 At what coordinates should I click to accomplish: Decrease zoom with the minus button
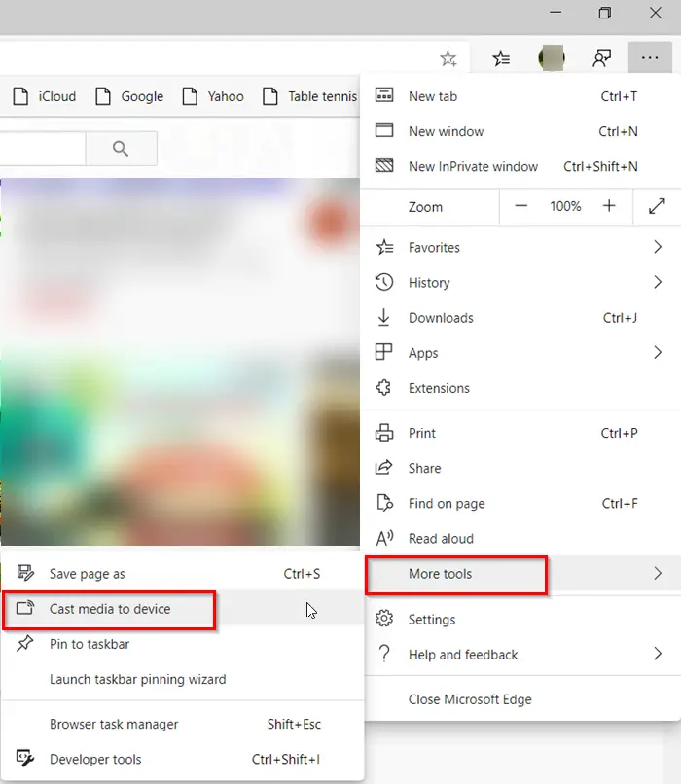520,206
